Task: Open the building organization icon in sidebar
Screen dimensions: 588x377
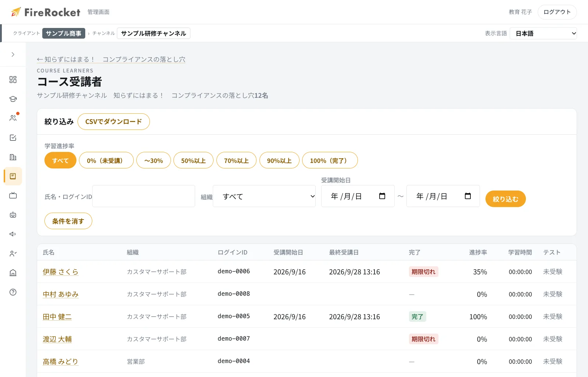Action: tap(13, 157)
